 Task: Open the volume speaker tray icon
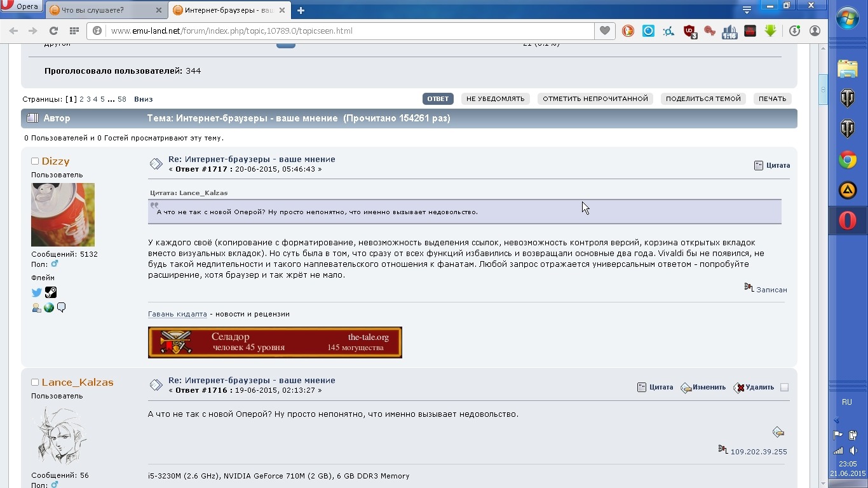point(853,451)
